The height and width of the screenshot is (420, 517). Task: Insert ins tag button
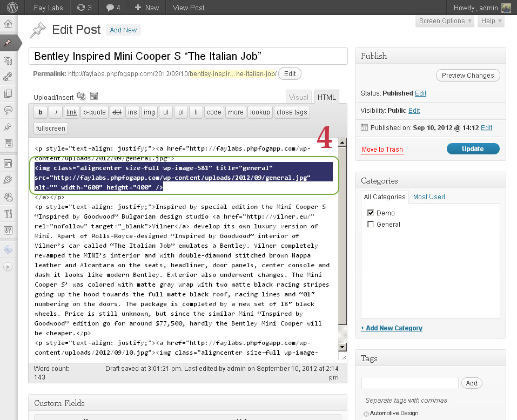coord(132,112)
